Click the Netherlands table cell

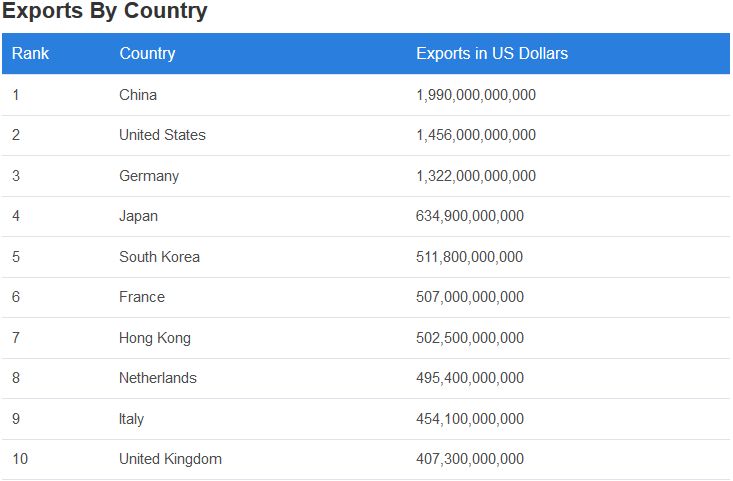coord(158,378)
